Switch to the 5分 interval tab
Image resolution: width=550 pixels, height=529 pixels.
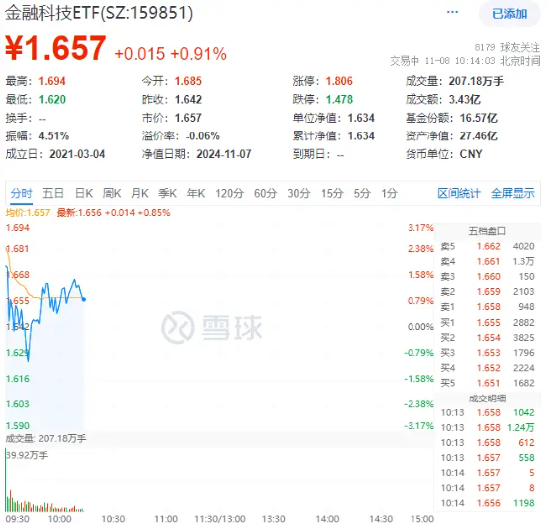[362, 193]
